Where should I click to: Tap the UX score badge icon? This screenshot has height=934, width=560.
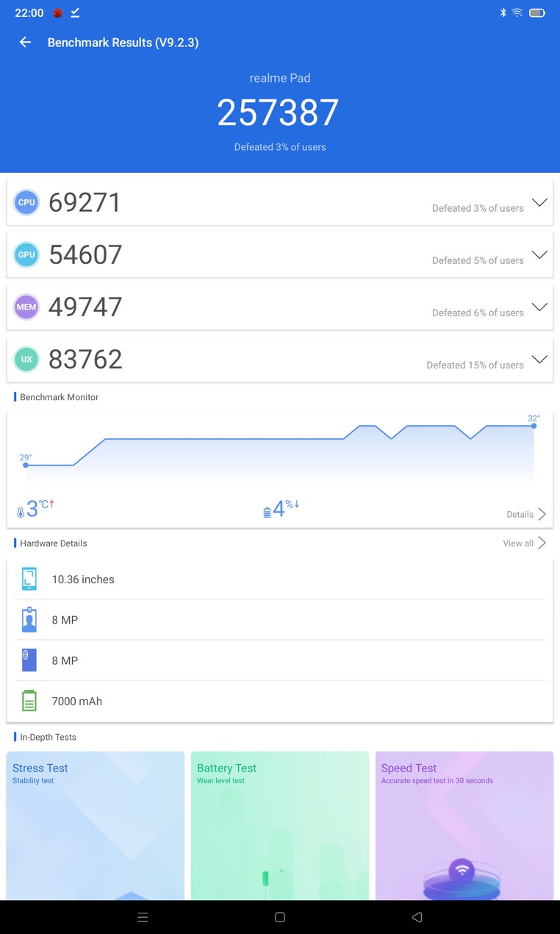(x=26, y=359)
